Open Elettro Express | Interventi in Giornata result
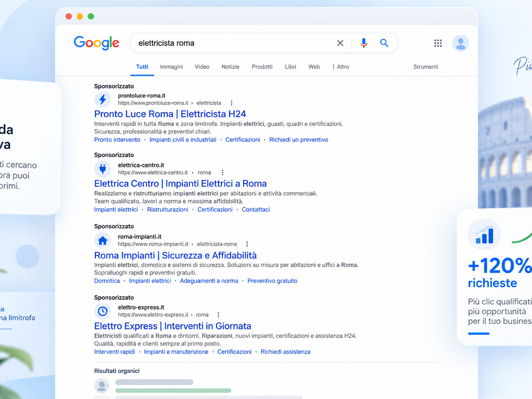 click(173, 326)
